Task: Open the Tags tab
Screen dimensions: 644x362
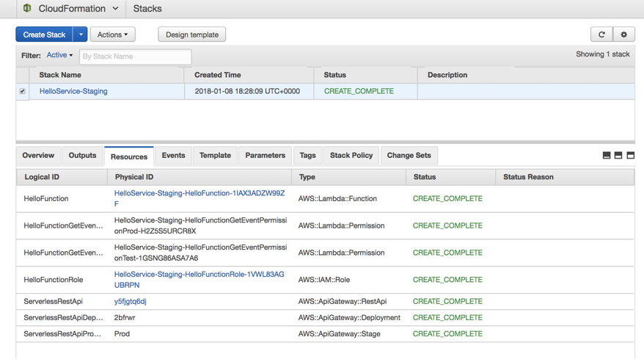Action: pos(307,156)
